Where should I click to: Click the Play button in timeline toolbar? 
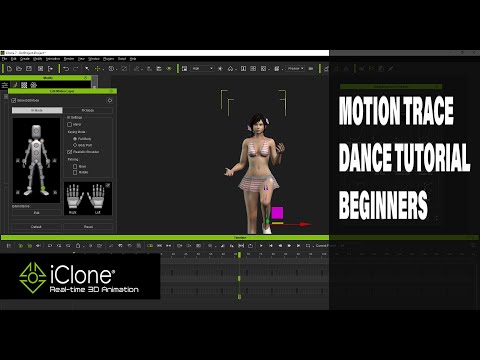pos(261,246)
